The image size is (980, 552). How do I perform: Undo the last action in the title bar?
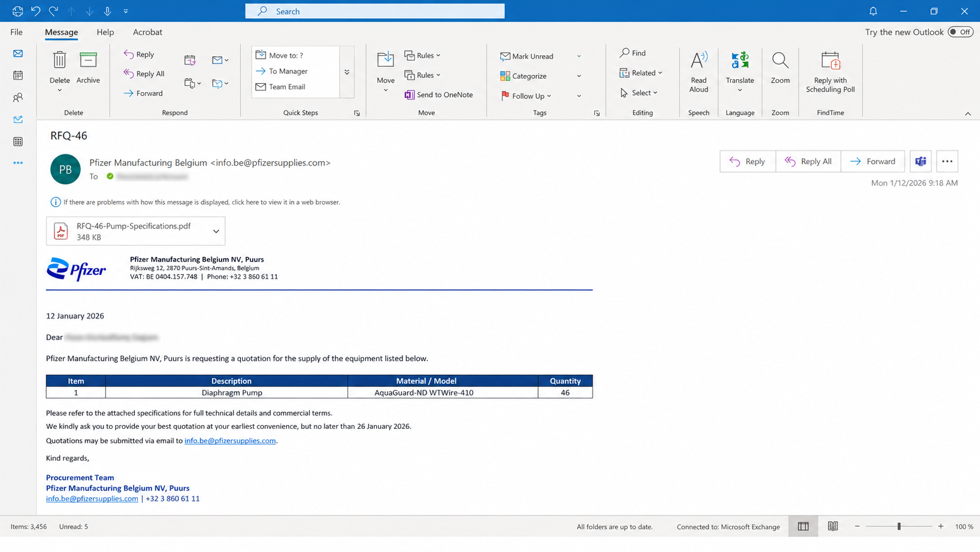tap(36, 11)
